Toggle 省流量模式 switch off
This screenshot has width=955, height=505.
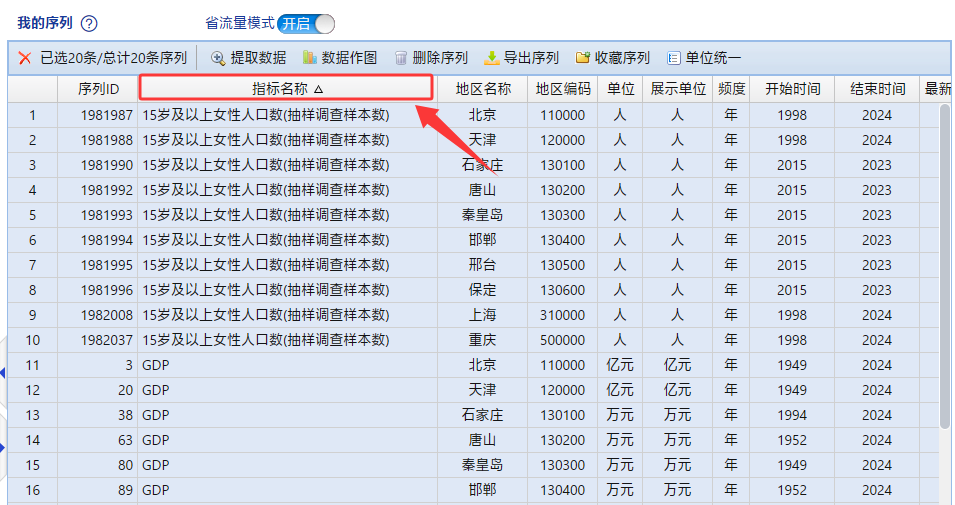(x=306, y=23)
